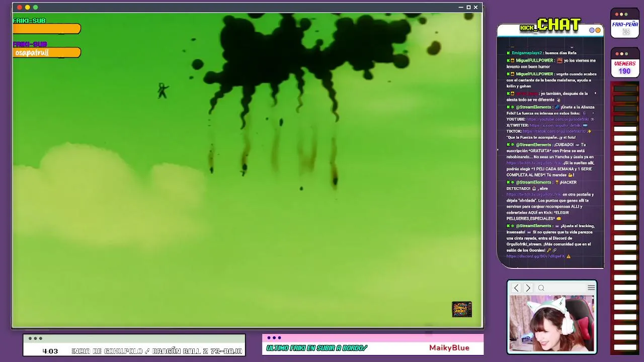This screenshot has width=644, height=362.
Task: Click the red traffic-light dot of video window
Action: [x=19, y=8]
